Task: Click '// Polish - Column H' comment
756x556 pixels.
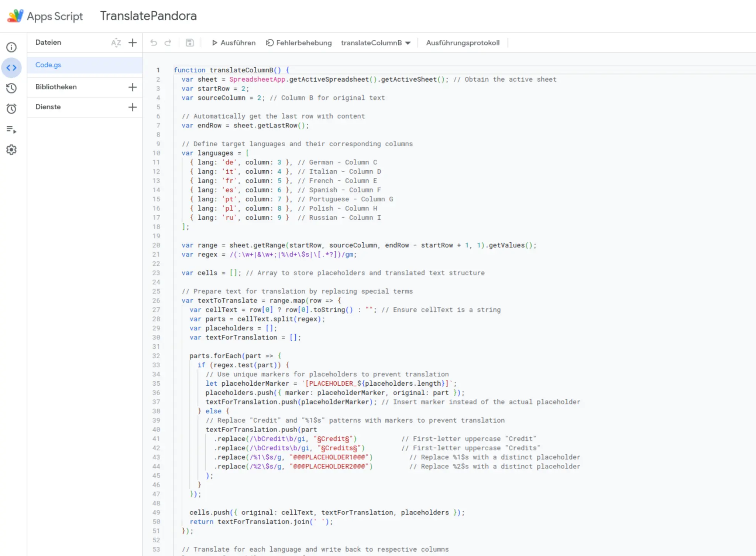Action: tap(337, 209)
